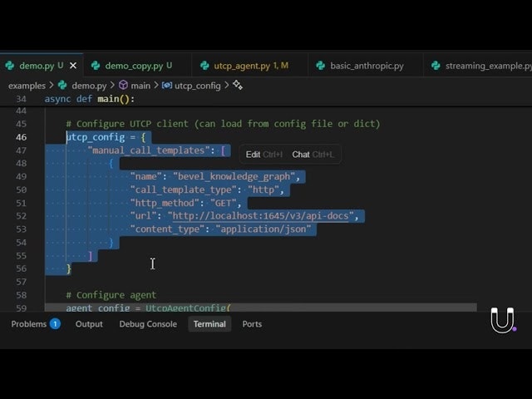Switch to basic_anthropic.py tab
Screen dimensions: 532x399
pyautogui.click(x=367, y=66)
